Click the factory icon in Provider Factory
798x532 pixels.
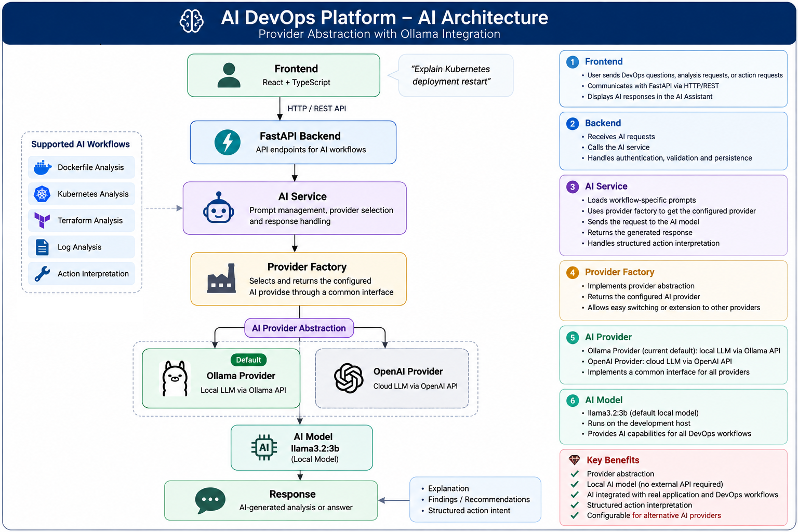[x=221, y=278]
